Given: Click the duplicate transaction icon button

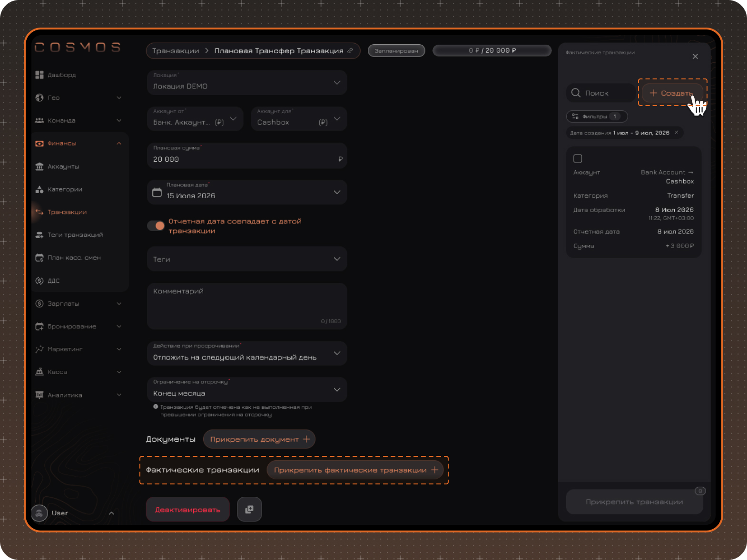Looking at the screenshot, I should coord(249,509).
